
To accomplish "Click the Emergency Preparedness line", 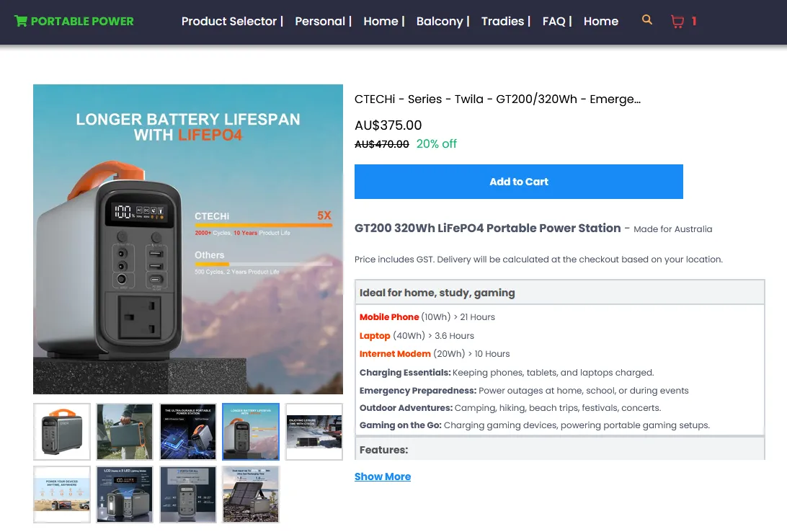I will [524, 391].
